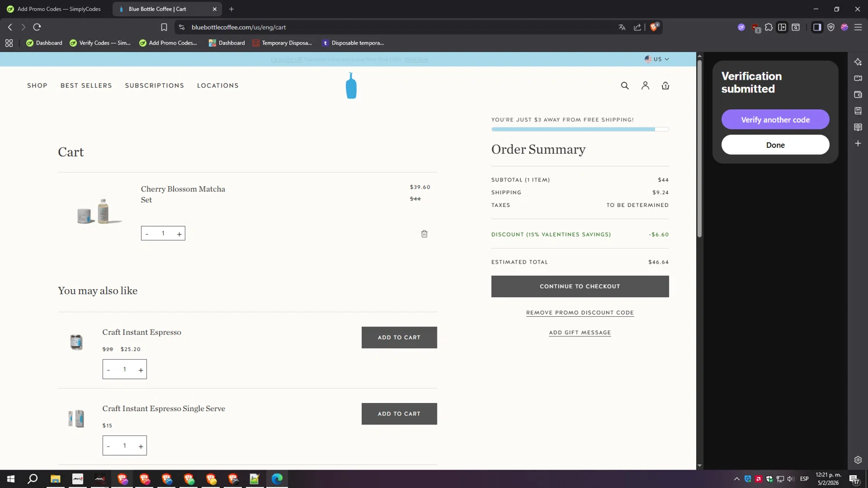868x488 pixels.
Task: Click Continue to Checkout
Action: 580,286
